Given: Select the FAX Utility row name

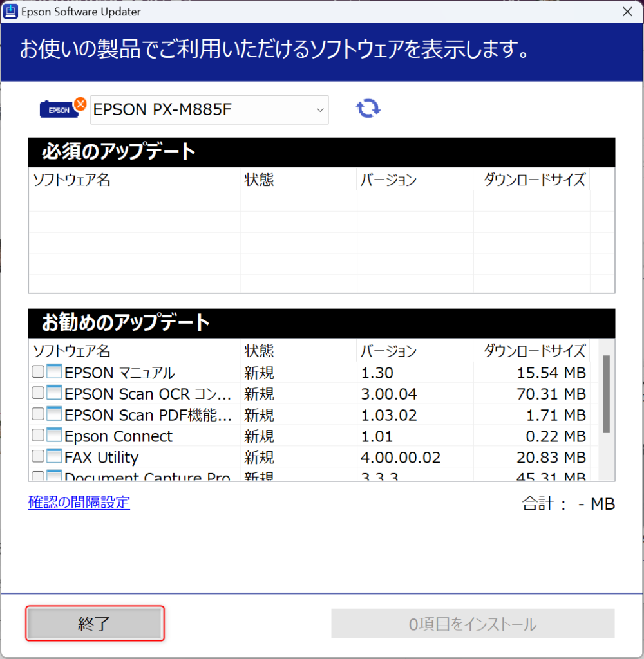Looking at the screenshot, I should (101, 458).
